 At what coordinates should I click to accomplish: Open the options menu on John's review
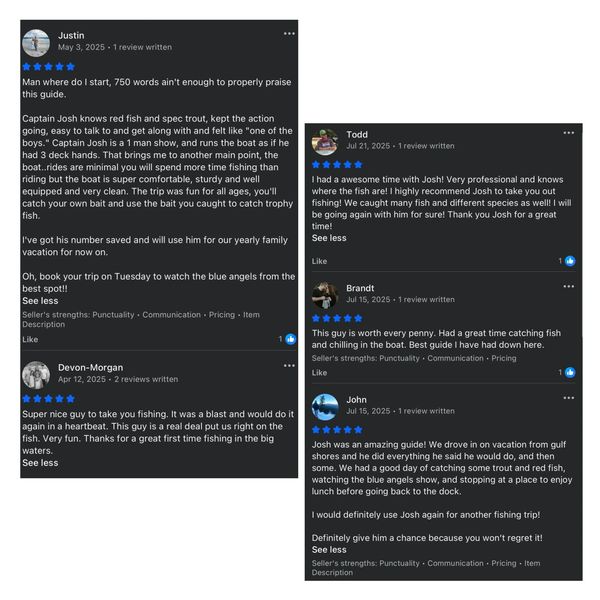569,399
